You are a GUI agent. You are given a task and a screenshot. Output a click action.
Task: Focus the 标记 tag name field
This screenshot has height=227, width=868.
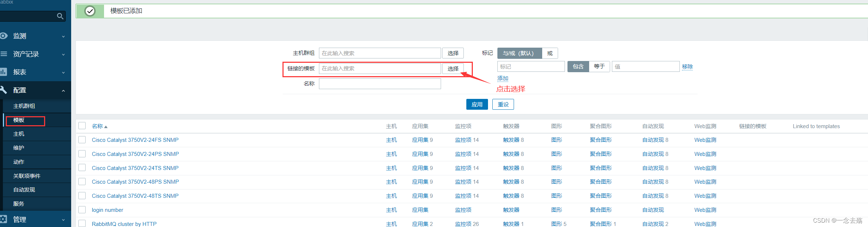point(531,66)
